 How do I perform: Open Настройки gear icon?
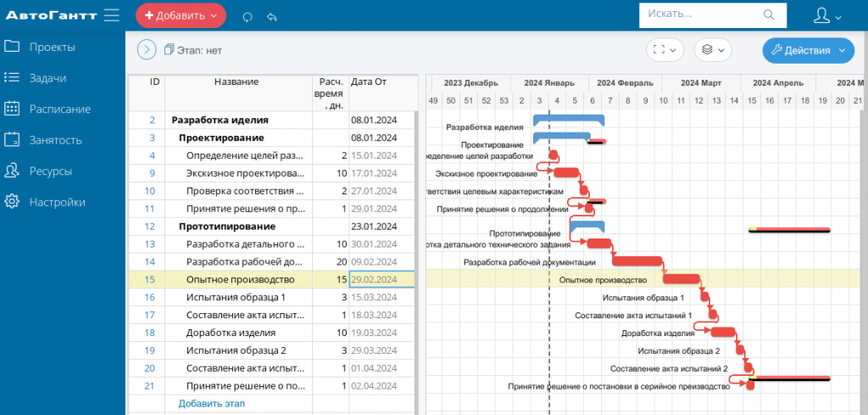[x=13, y=202]
